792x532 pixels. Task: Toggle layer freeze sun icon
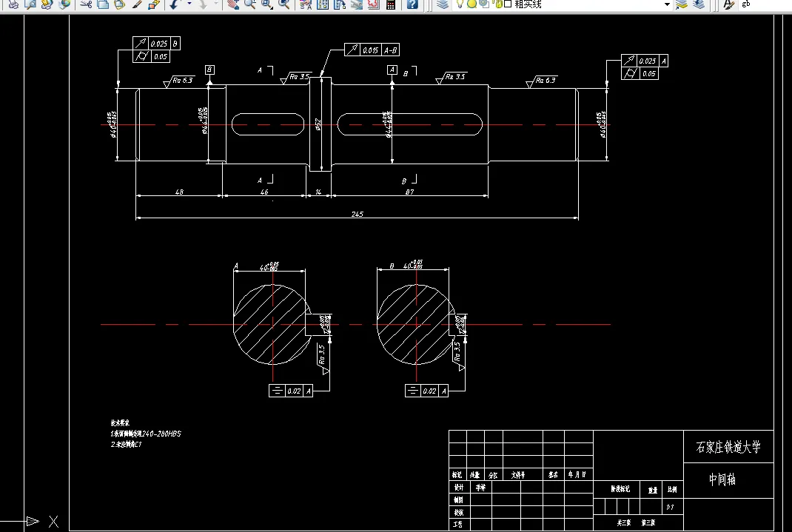click(471, 4)
